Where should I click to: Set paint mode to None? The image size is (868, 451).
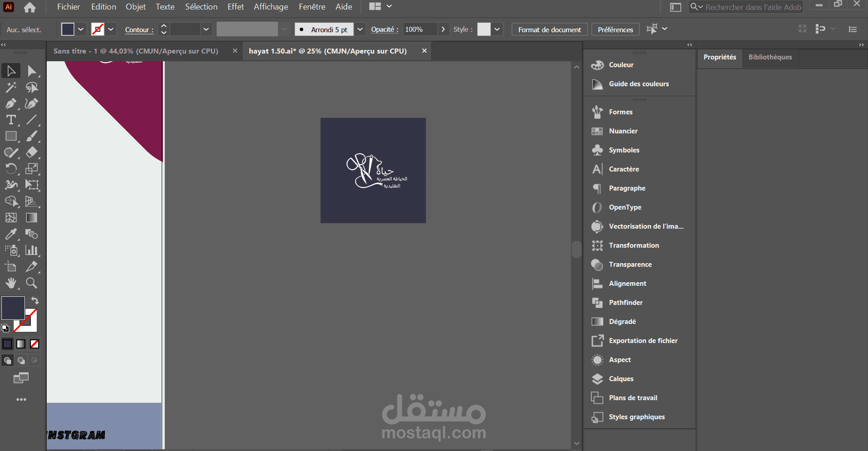35,344
